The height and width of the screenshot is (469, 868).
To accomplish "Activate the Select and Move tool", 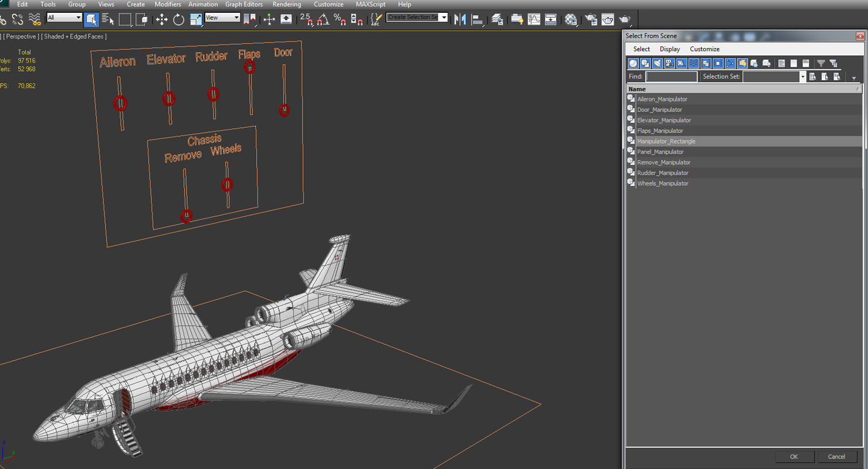I will pos(161,19).
